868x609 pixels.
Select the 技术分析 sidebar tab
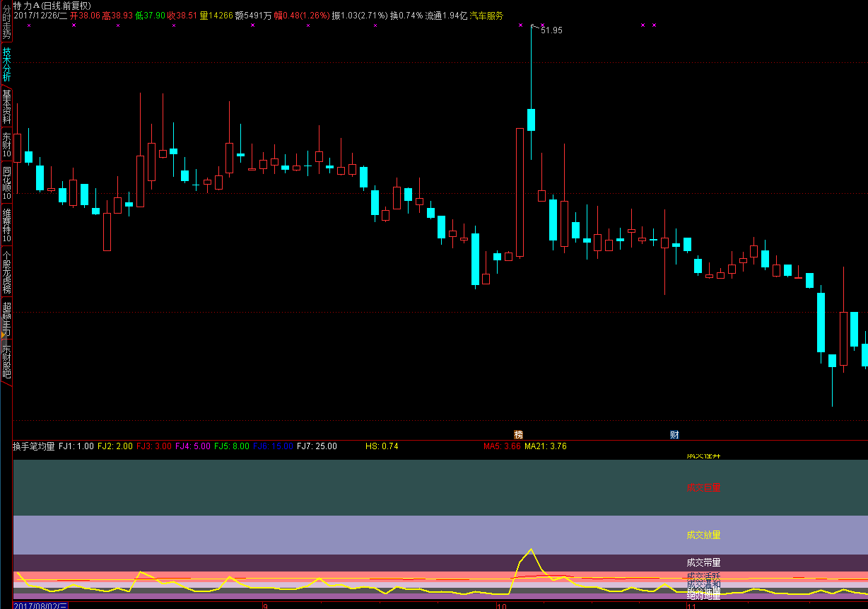tap(6, 65)
